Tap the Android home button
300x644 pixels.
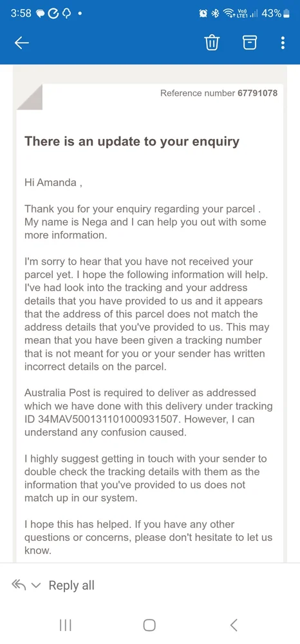pos(149,625)
